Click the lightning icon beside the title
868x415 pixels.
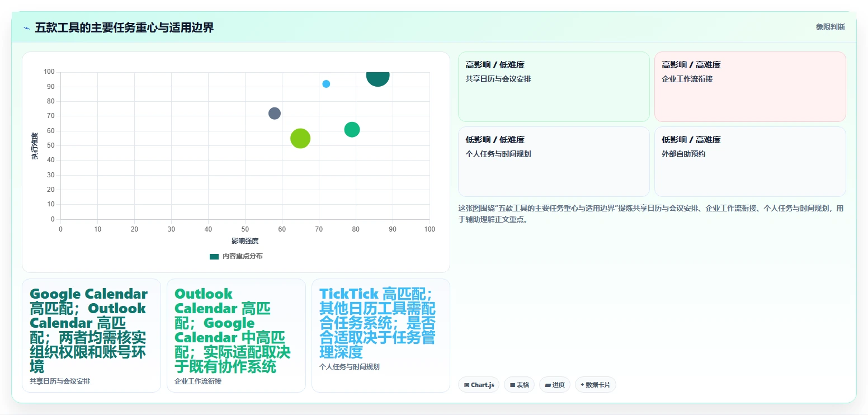coord(26,28)
